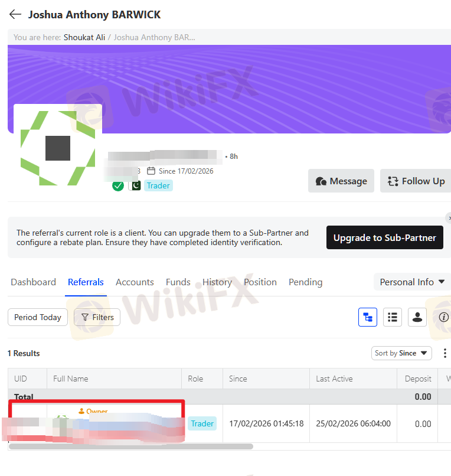
Task: Open the info circle icon
Action: click(444, 317)
